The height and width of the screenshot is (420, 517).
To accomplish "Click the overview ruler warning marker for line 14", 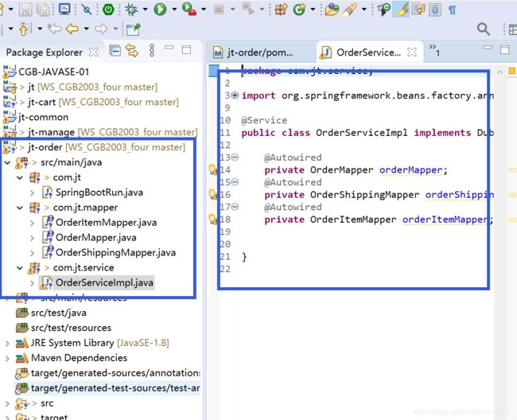I will (512, 170).
